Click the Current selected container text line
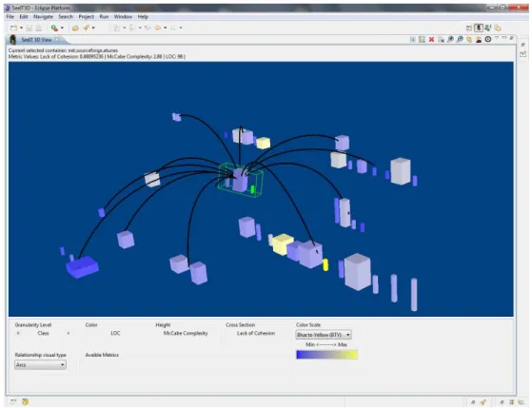Image resolution: width=532 pixels, height=408 pixels. click(x=63, y=50)
